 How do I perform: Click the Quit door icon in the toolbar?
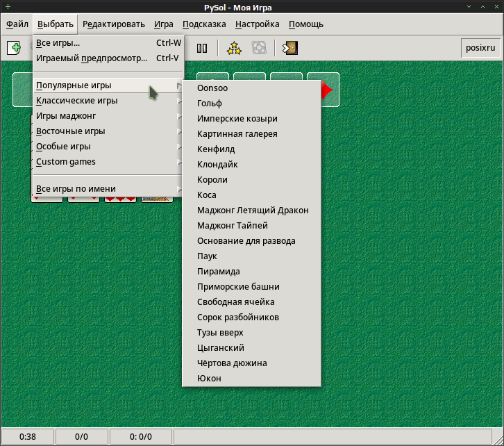290,48
